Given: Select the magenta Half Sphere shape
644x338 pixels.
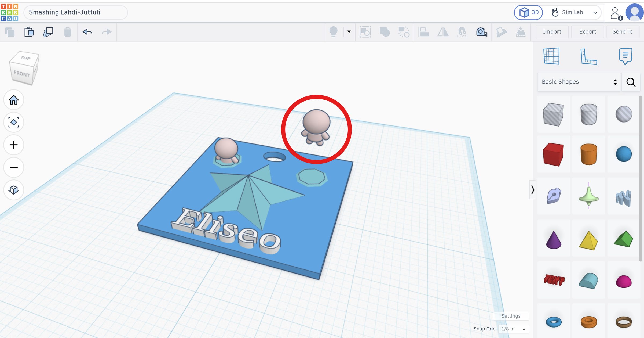Looking at the screenshot, I should tap(624, 281).
